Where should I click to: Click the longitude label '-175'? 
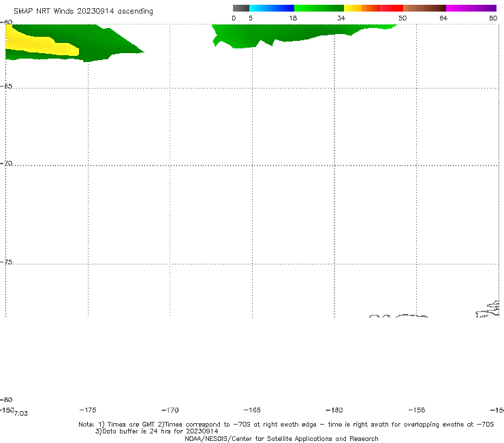point(88,410)
